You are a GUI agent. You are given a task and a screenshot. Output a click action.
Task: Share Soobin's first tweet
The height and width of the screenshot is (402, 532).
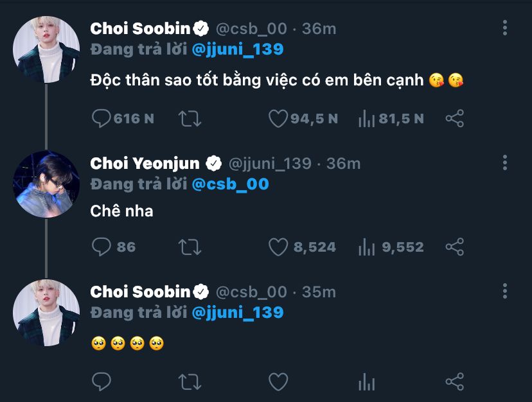click(454, 119)
